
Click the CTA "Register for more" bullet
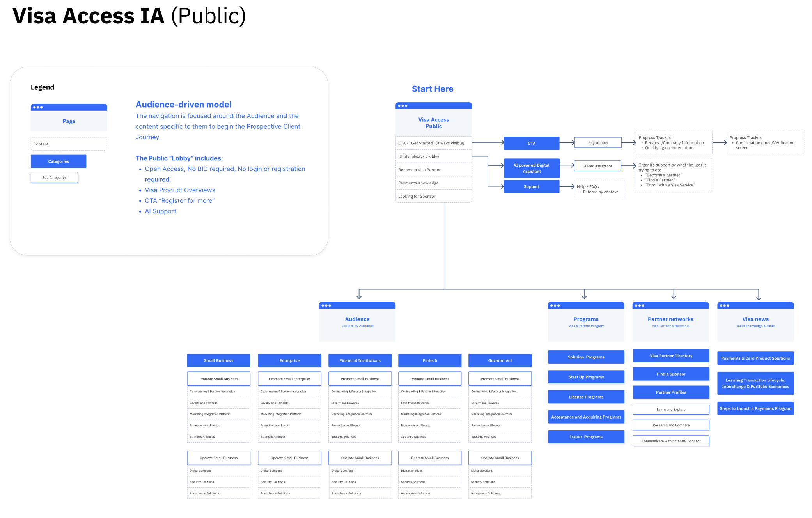(x=180, y=200)
